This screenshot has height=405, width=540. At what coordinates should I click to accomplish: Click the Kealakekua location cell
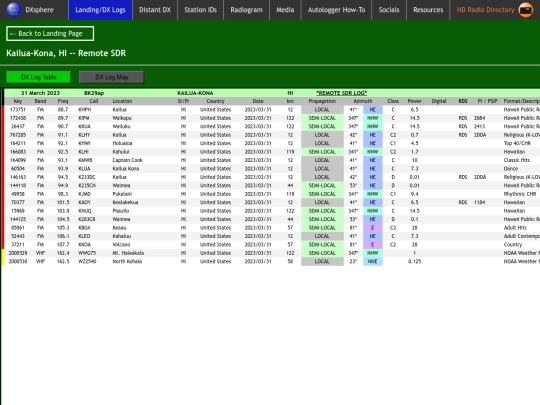click(125, 202)
